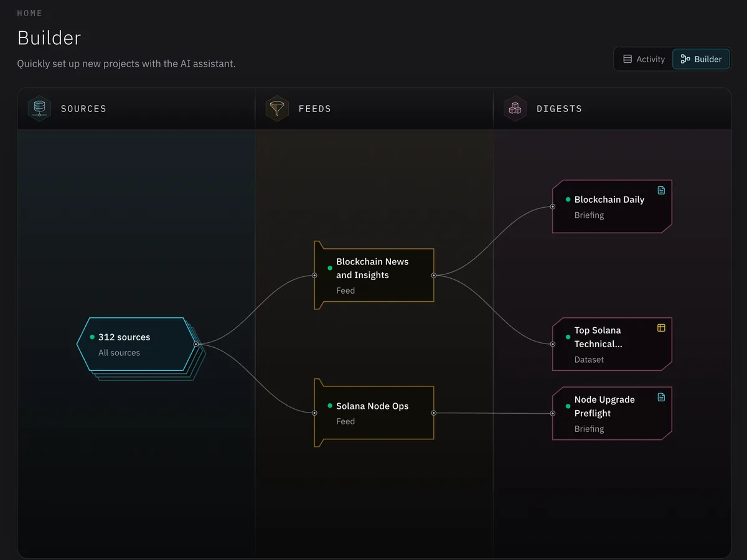Image resolution: width=747 pixels, height=560 pixels.
Task: Open the Solana Node Ops feed node
Action: click(x=374, y=413)
